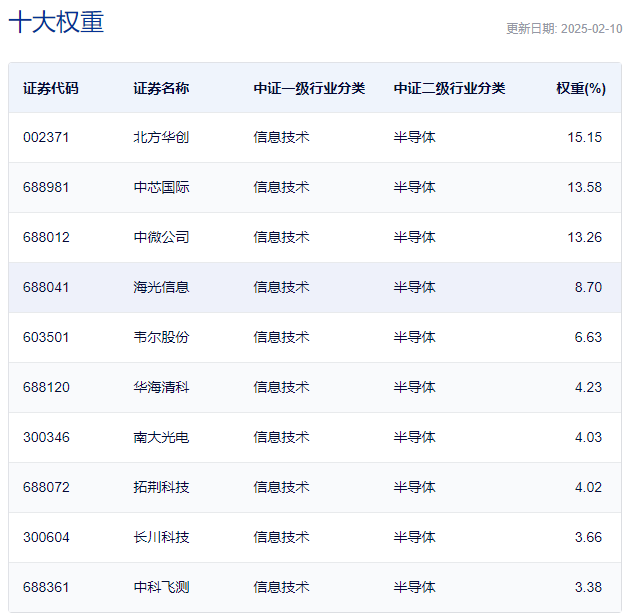Select the highlighted 海光信息 row
The image size is (629, 615).
point(315,287)
